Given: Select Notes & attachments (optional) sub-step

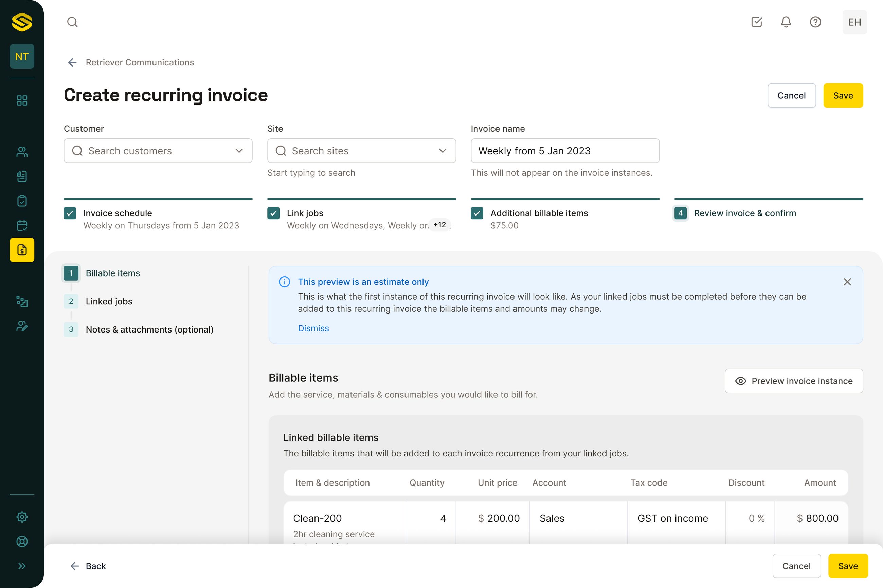Looking at the screenshot, I should [149, 329].
